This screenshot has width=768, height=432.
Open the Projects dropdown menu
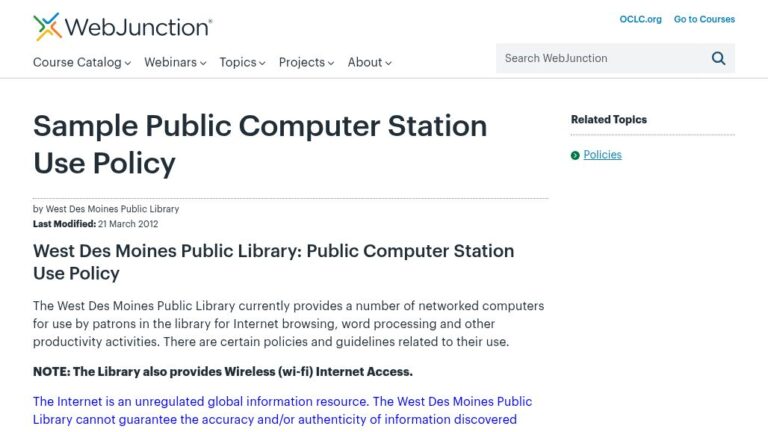[306, 62]
